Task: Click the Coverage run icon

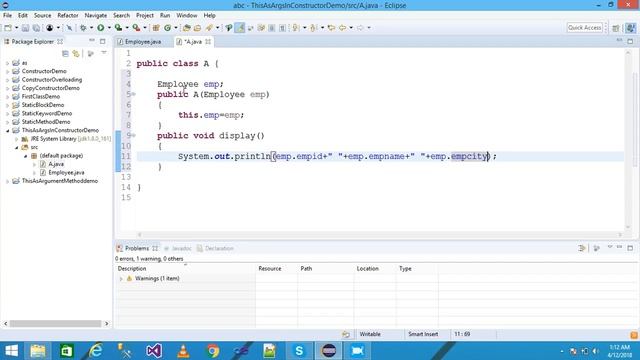Action: point(118,28)
